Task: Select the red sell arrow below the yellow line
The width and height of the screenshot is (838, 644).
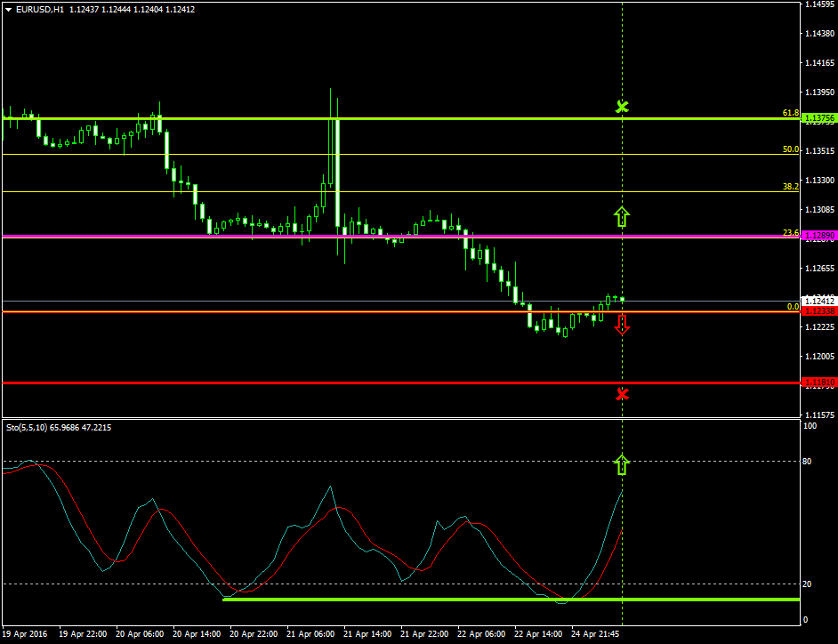Action: point(622,326)
